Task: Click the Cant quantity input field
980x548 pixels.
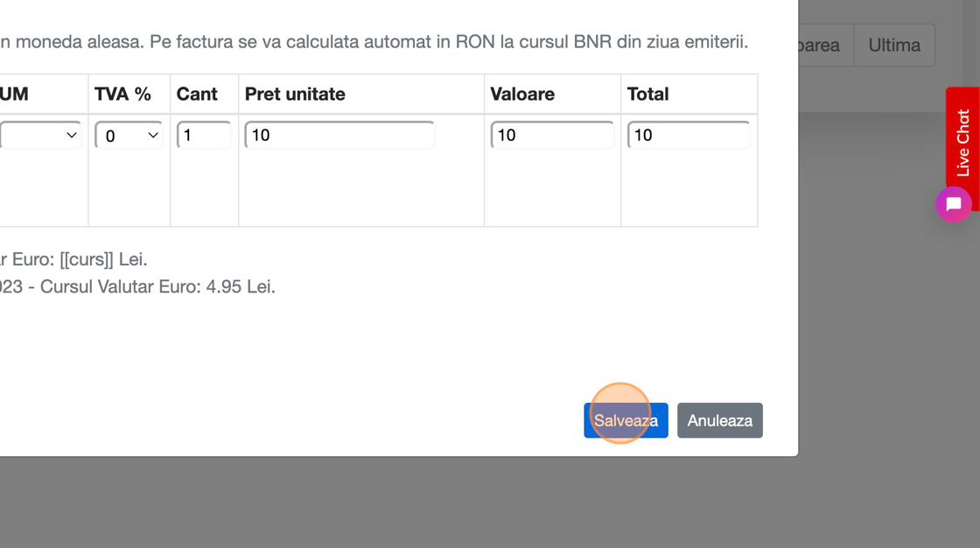Action: [204, 136]
